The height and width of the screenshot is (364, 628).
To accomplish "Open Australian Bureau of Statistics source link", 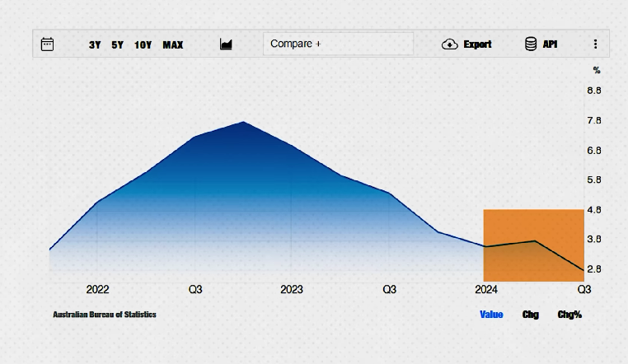I will coord(105,315).
